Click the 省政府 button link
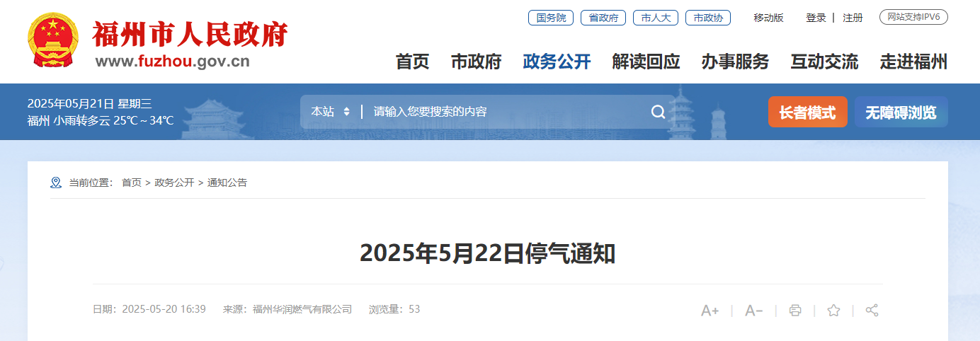980x341 pixels. [603, 18]
